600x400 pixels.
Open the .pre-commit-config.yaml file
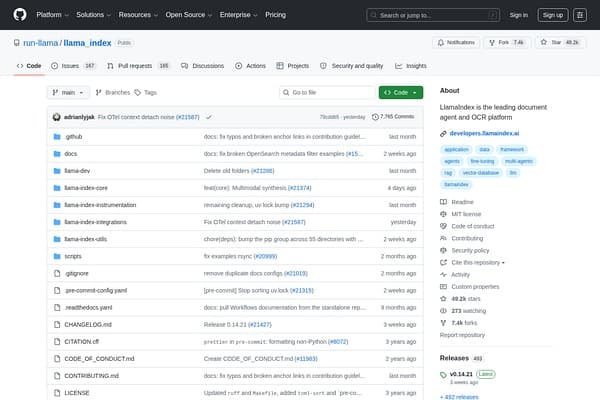[96, 291]
